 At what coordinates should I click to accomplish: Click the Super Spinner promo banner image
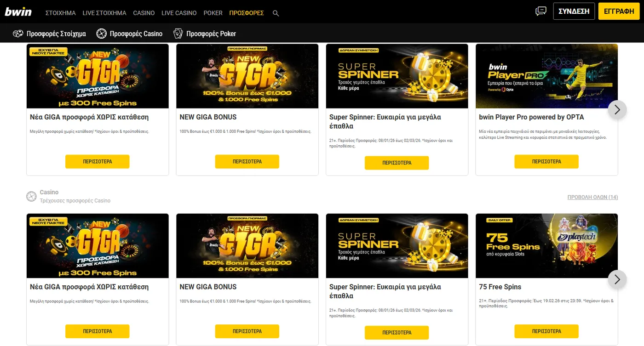(x=397, y=76)
